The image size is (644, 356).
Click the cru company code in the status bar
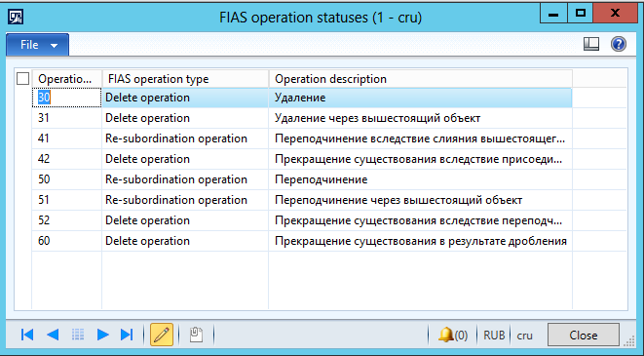coord(524,336)
